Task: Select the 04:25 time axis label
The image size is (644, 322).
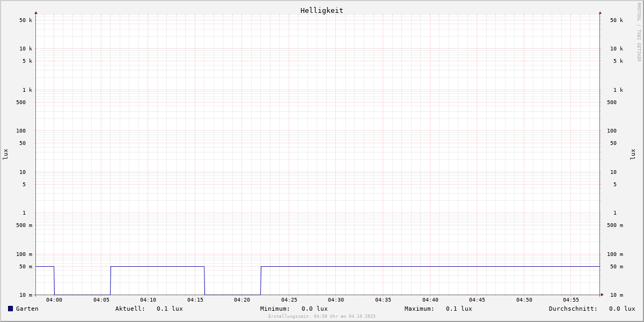Action: pyautogui.click(x=289, y=300)
